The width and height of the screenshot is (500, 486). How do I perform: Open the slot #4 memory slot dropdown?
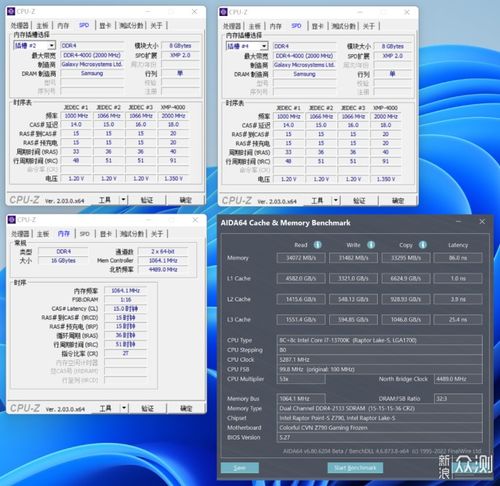[264, 46]
